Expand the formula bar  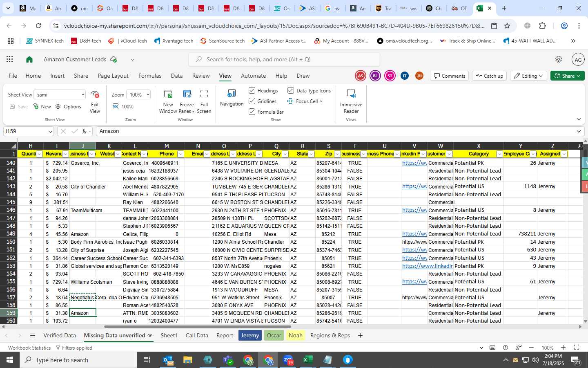click(579, 131)
